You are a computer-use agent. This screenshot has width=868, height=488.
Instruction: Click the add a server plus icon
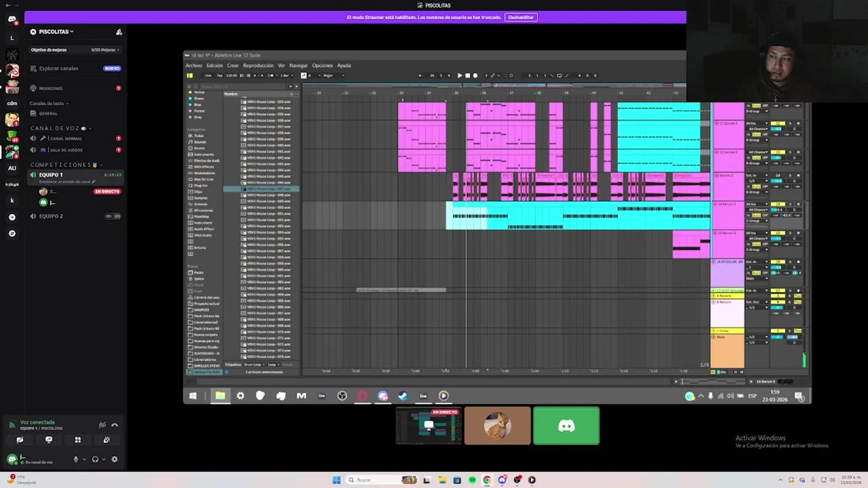click(12, 217)
